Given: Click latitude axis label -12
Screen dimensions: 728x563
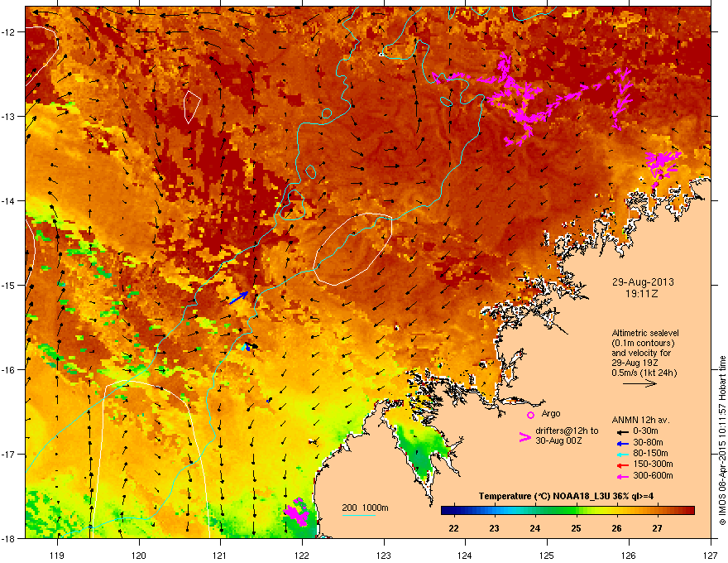Looking at the screenshot, I should click(x=10, y=32).
